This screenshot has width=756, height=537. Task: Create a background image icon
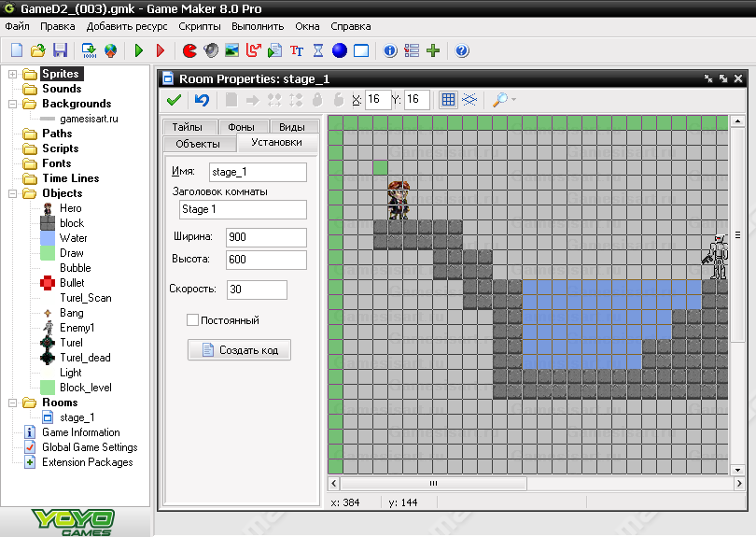(231, 50)
